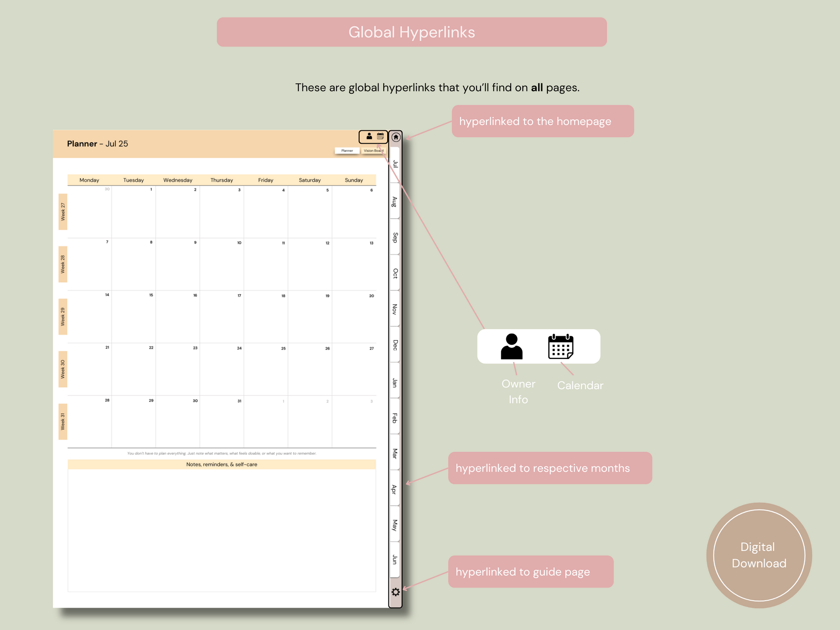Click the Notes, reminders & self-care section
The width and height of the screenshot is (840, 630).
221,464
